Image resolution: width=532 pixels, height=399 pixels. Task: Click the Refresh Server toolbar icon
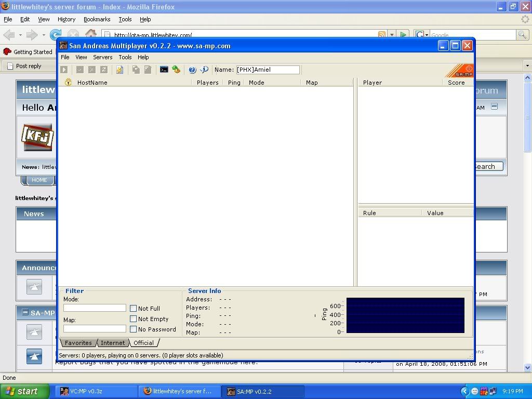[104, 70]
